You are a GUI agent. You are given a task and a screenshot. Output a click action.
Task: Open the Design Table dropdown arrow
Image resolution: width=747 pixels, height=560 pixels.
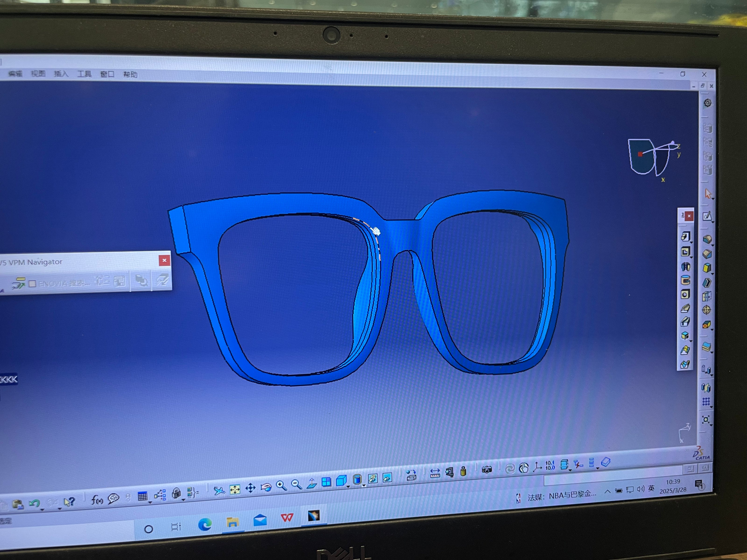tap(150, 502)
